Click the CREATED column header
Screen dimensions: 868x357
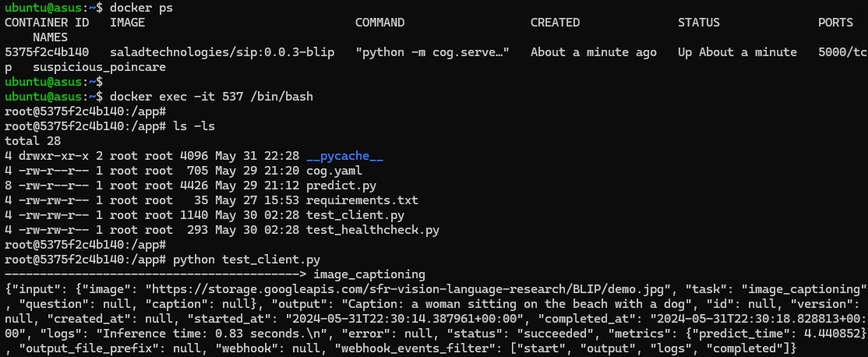coord(555,23)
